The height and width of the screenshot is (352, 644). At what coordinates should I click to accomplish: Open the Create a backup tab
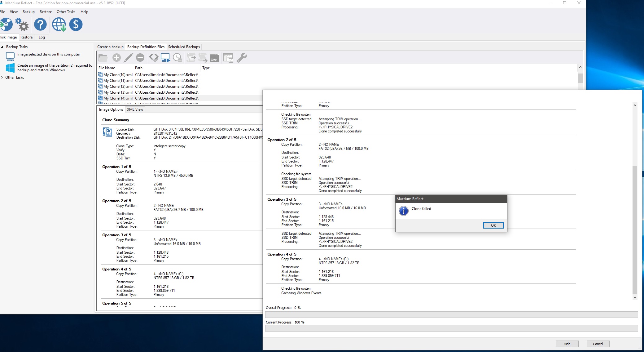coord(110,47)
